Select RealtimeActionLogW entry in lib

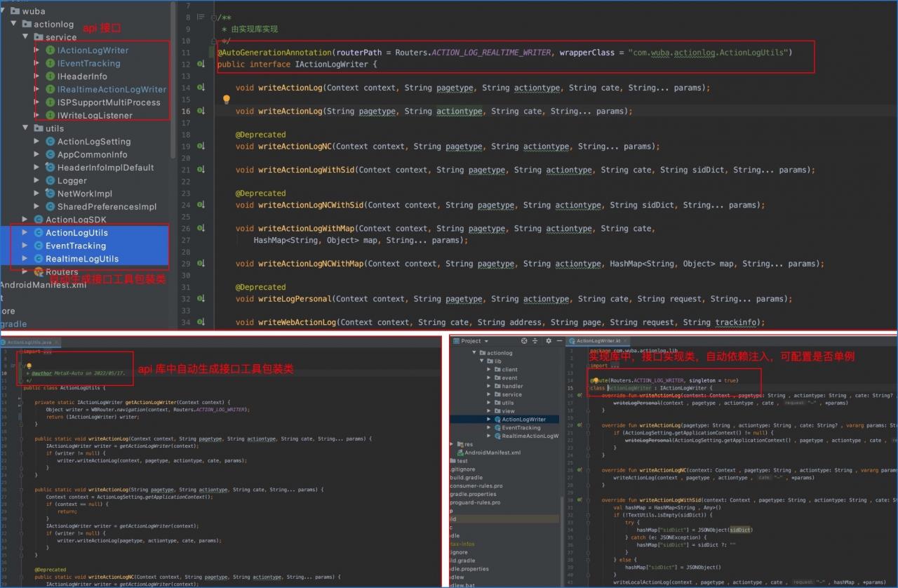[x=530, y=436]
